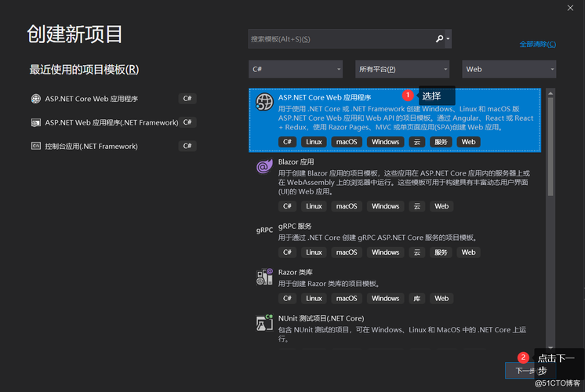
Task: Open the Web project type dropdown
Action: pyautogui.click(x=509, y=69)
